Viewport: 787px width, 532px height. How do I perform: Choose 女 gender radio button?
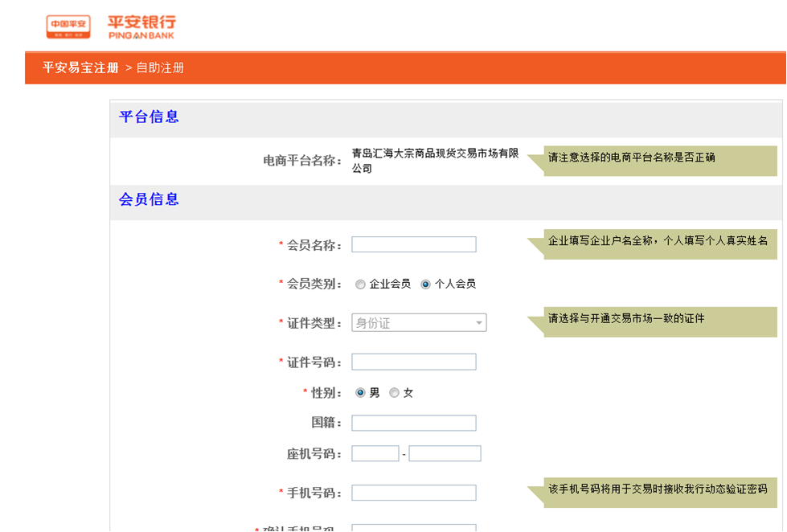click(x=395, y=393)
